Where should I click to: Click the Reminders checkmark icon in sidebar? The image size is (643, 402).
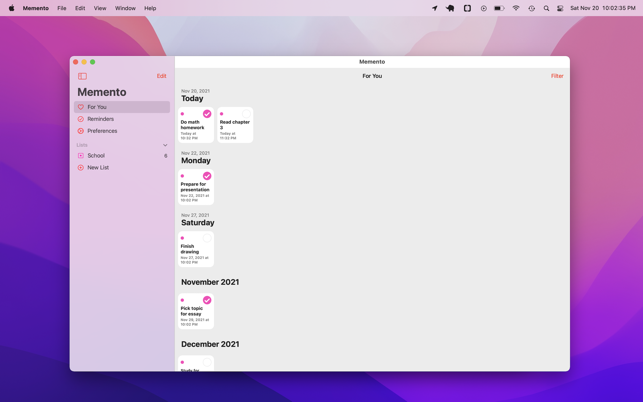(x=81, y=119)
